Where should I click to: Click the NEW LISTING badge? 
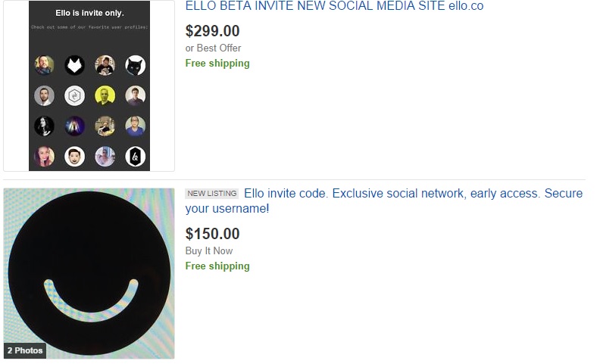[212, 194]
